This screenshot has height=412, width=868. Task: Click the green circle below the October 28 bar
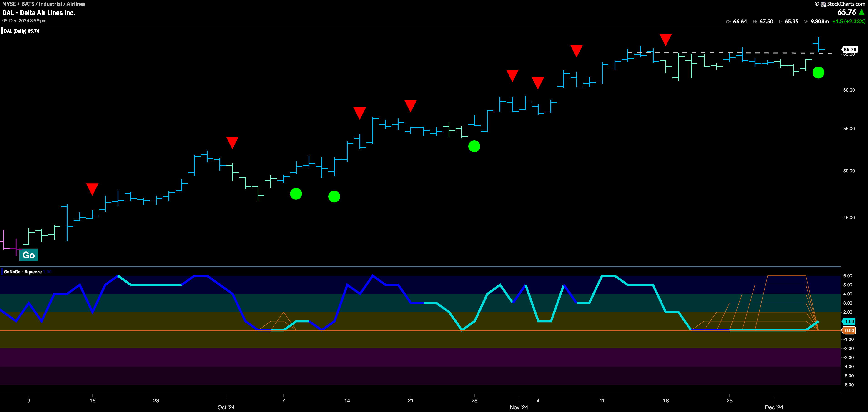(x=474, y=146)
